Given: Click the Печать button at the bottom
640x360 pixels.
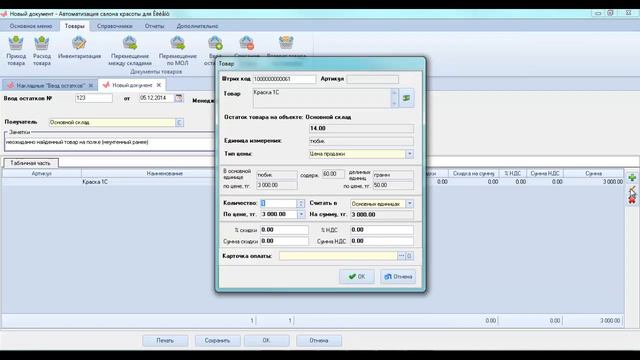Looking at the screenshot, I should click(x=165, y=340).
